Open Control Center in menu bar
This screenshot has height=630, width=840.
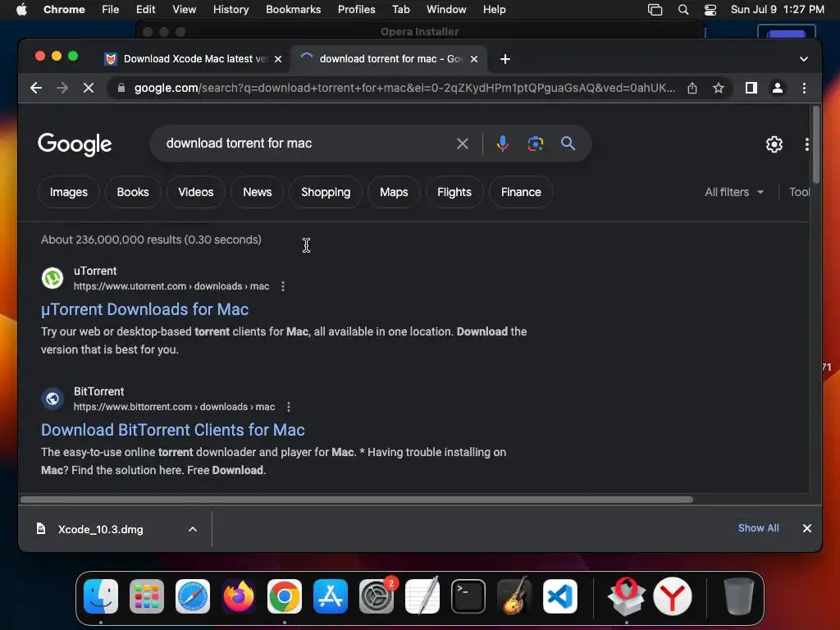(x=710, y=10)
